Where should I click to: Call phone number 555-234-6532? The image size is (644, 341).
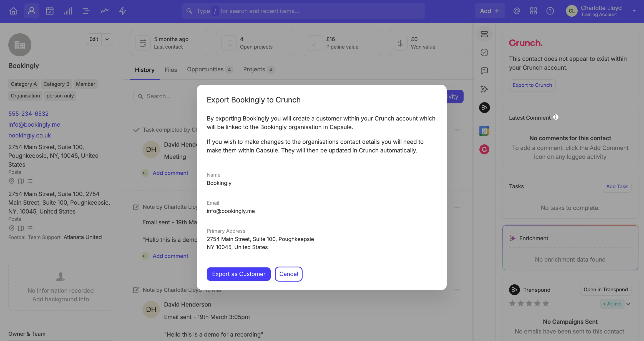point(28,114)
